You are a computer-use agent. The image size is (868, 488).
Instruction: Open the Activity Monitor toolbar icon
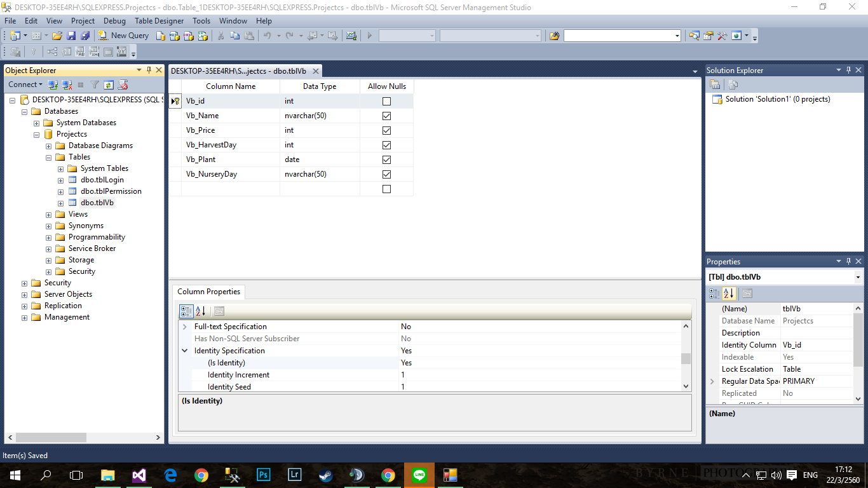(351, 36)
